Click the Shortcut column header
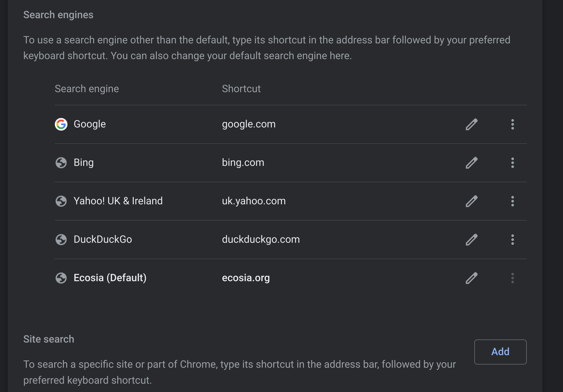 pyautogui.click(x=241, y=89)
